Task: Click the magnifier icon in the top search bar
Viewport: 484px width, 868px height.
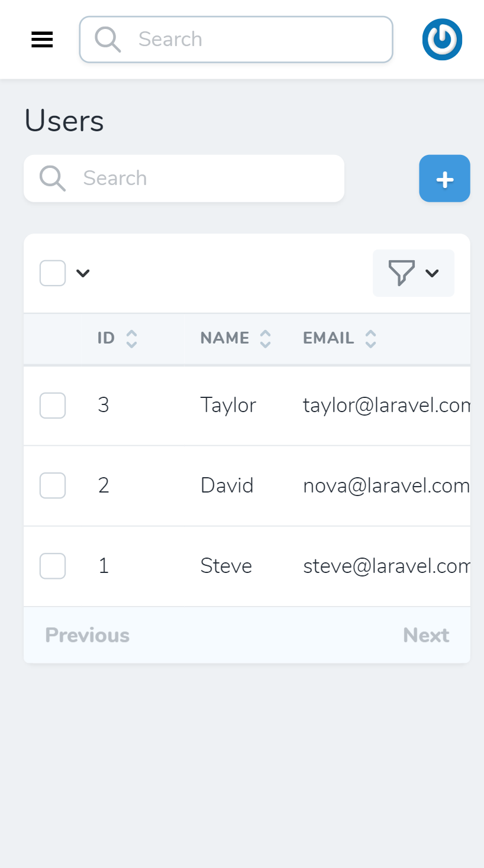Action: click(108, 39)
